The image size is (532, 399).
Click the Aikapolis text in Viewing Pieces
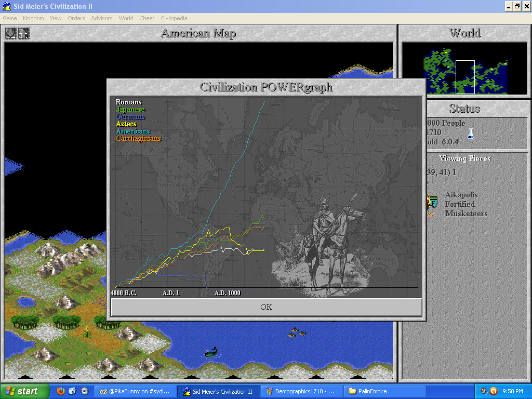pyautogui.click(x=461, y=195)
